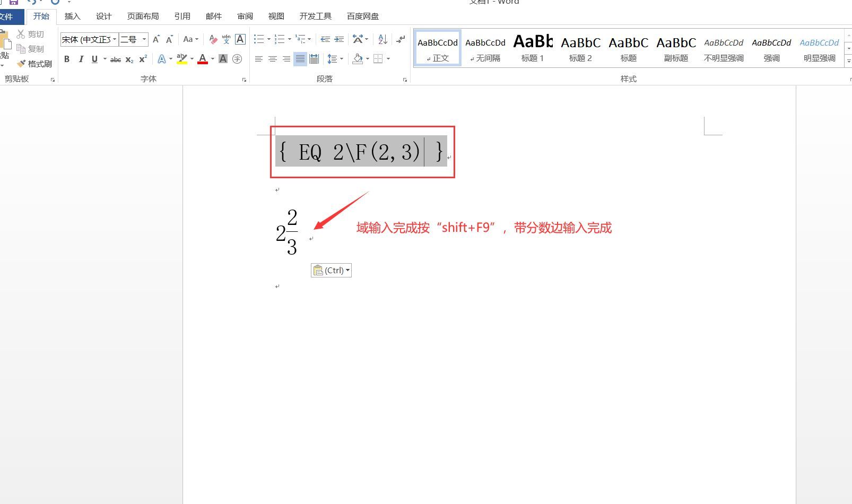Open the Phonetic Guide (wén) tool

(x=227, y=39)
